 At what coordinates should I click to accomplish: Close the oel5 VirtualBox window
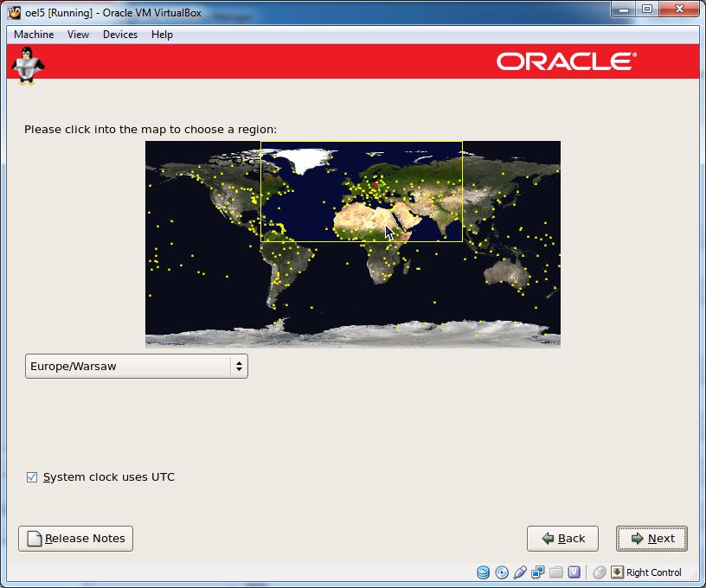pos(679,9)
